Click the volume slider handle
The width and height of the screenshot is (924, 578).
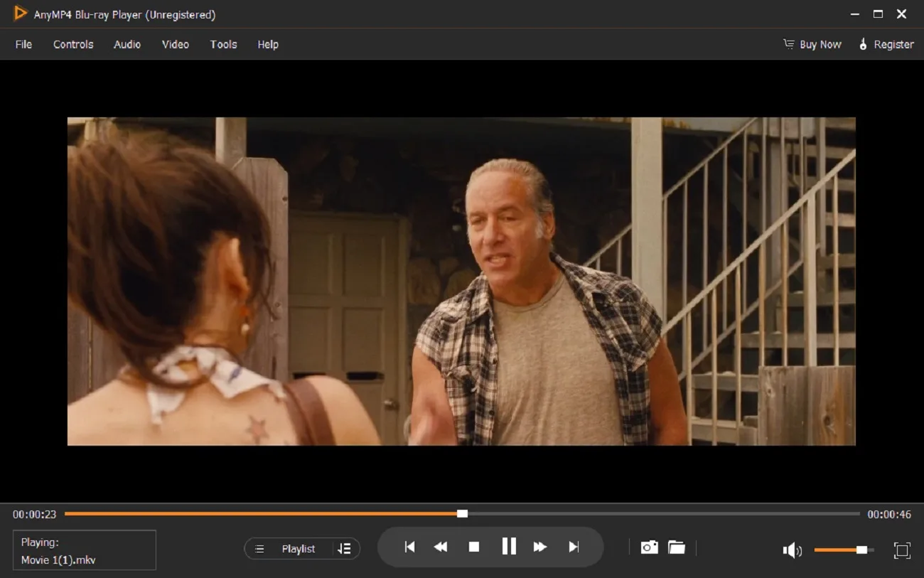[861, 550]
